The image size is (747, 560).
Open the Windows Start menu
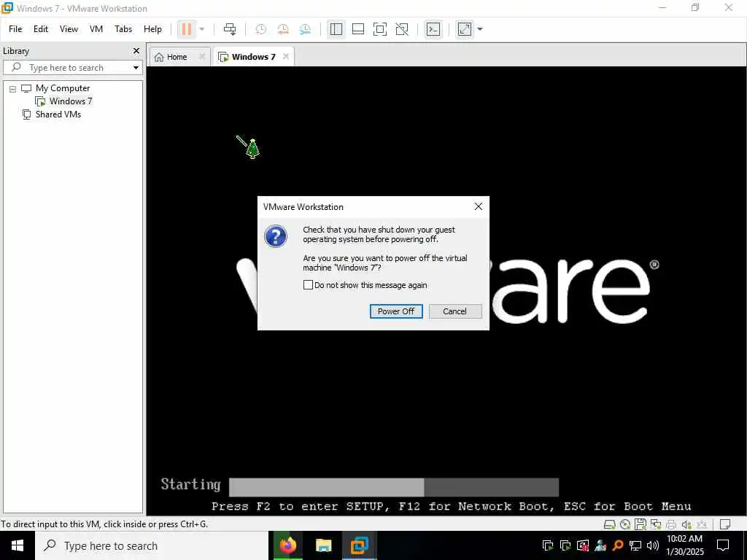18,545
